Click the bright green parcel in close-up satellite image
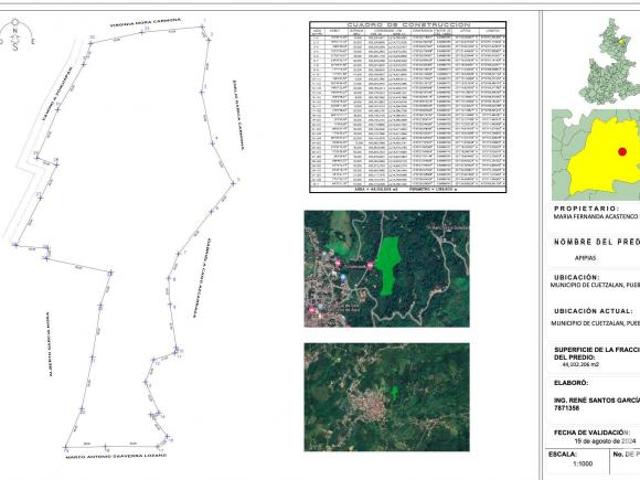Viewport: 640px width, 480px height. 387,265
